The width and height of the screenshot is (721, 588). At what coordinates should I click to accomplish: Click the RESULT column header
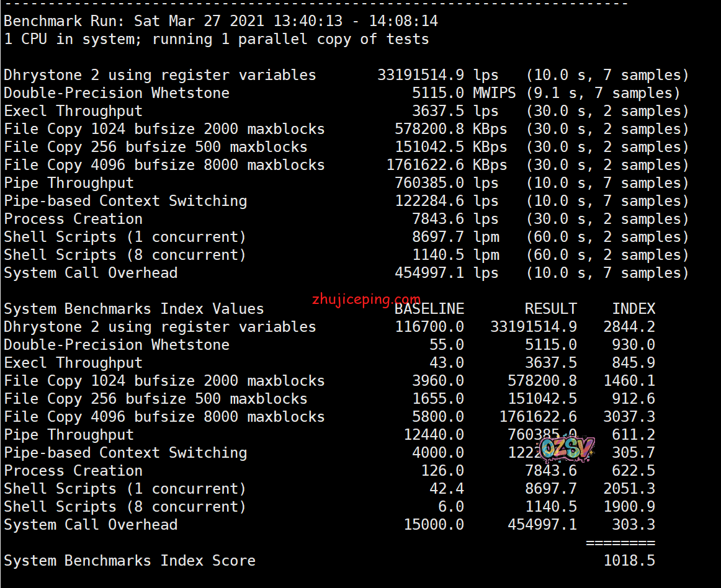pos(550,309)
